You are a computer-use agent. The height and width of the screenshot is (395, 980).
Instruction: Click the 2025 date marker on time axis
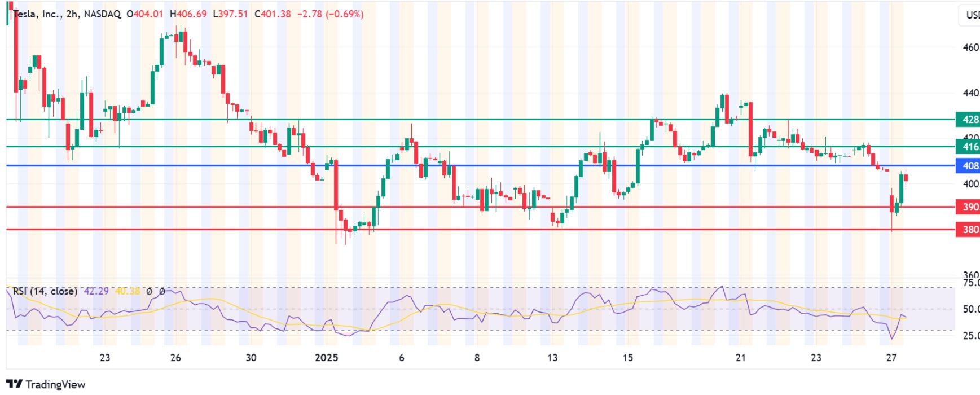(x=326, y=358)
